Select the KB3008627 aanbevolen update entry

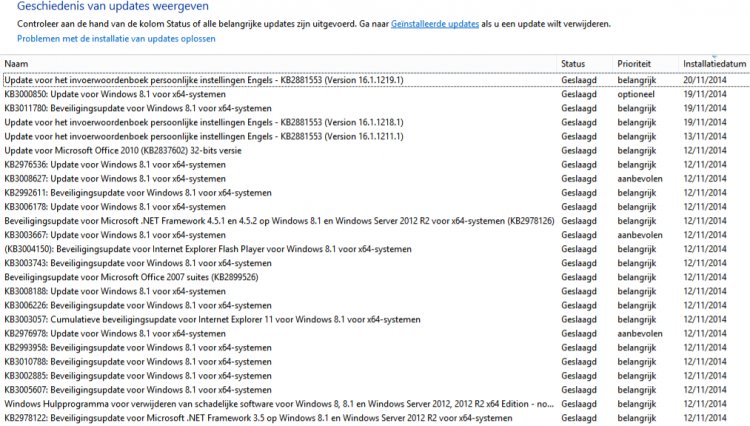coord(375,179)
